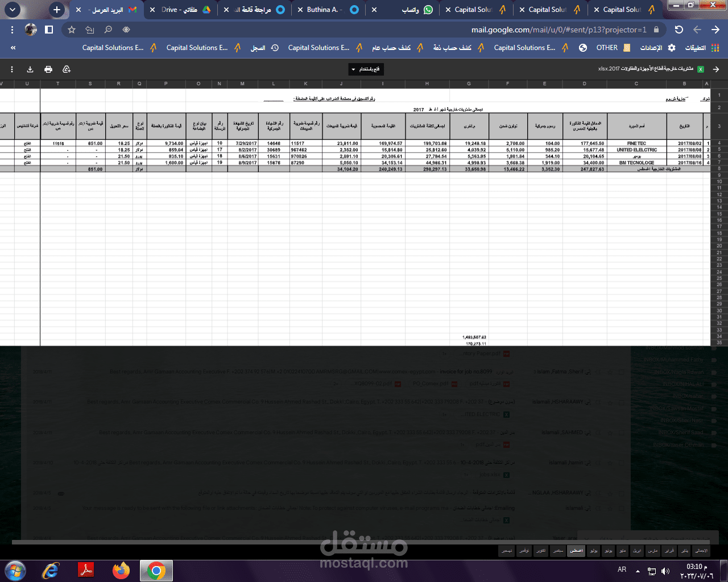Bookmark this page with the star icon
728x582 pixels.
point(72,30)
